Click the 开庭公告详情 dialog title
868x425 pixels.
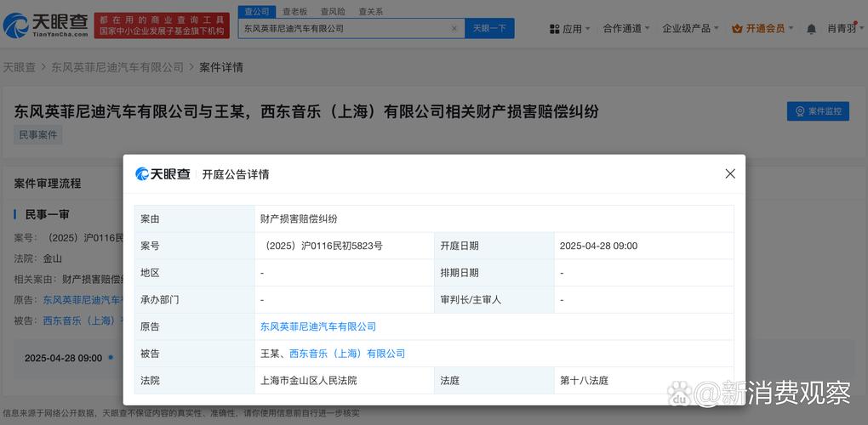[235, 174]
